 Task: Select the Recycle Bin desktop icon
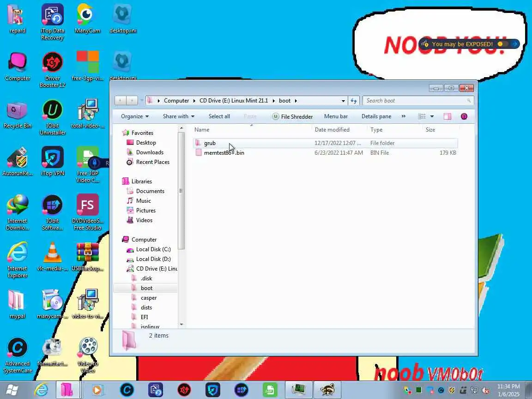tap(17, 115)
